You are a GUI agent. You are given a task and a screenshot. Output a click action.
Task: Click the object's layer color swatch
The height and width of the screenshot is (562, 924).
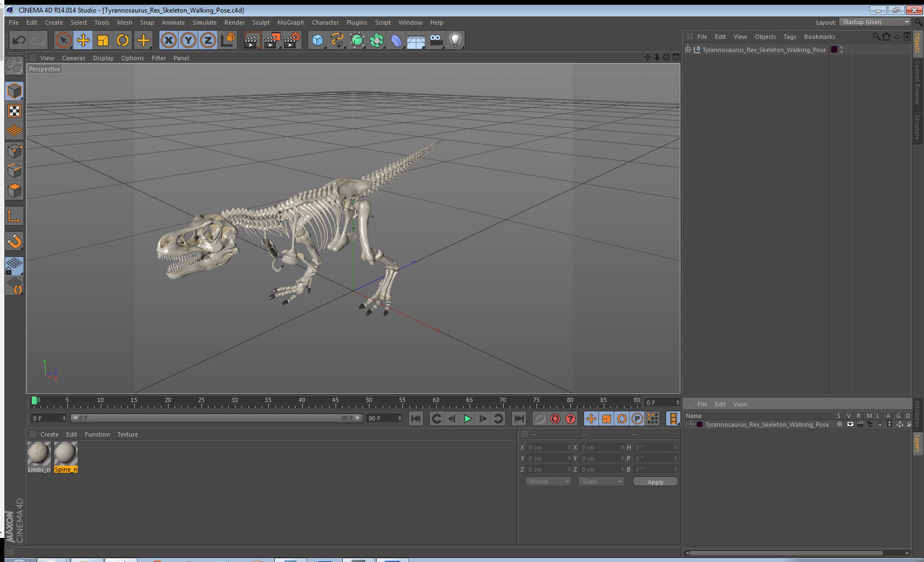click(834, 49)
